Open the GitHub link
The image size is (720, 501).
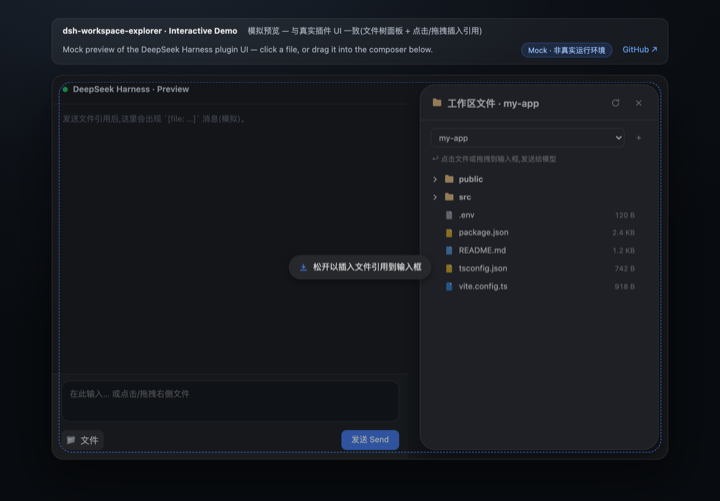click(640, 50)
